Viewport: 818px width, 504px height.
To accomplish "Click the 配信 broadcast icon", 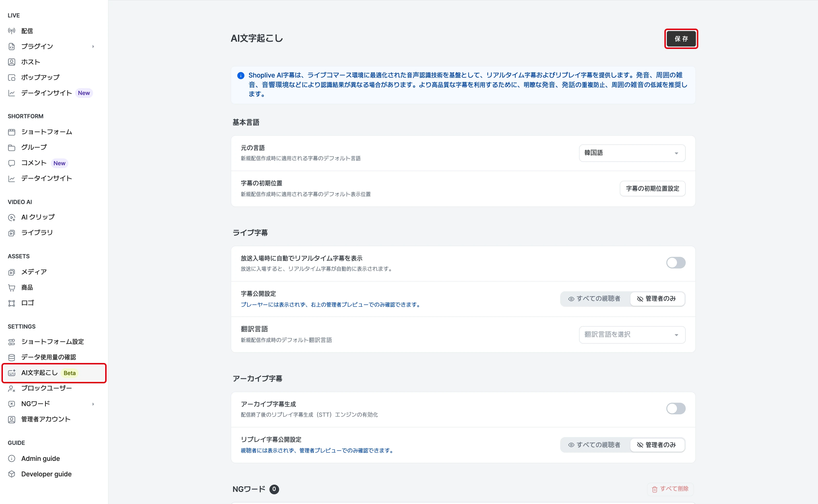I will click(12, 31).
